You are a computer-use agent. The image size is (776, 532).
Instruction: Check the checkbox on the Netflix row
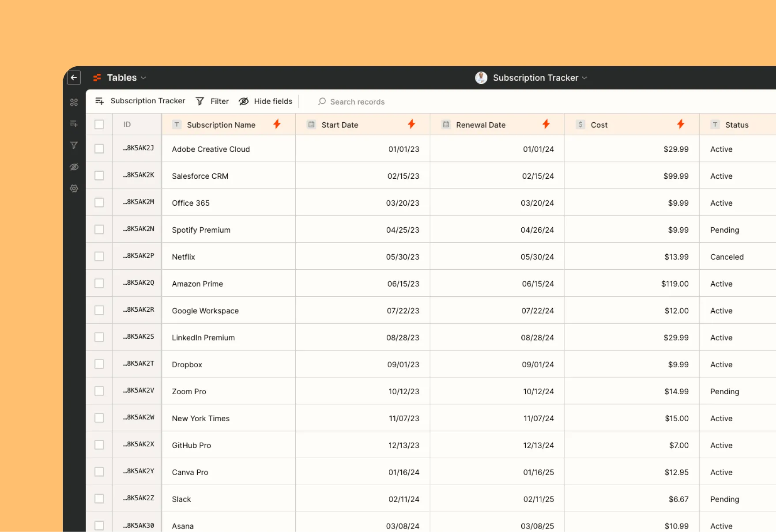(99, 257)
